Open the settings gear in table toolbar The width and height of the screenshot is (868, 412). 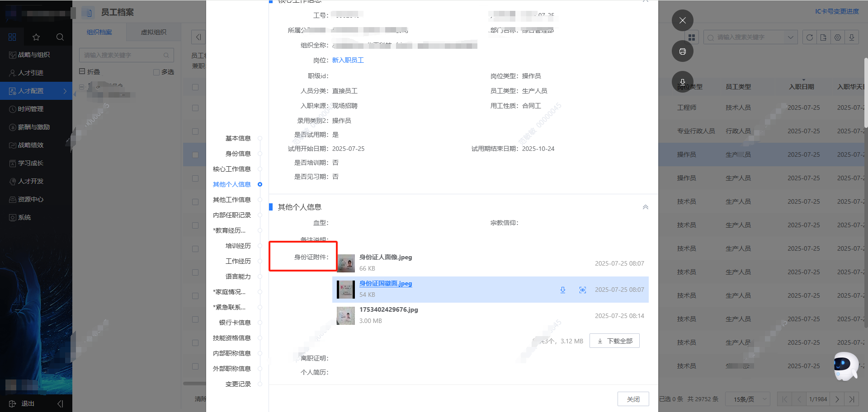click(838, 37)
